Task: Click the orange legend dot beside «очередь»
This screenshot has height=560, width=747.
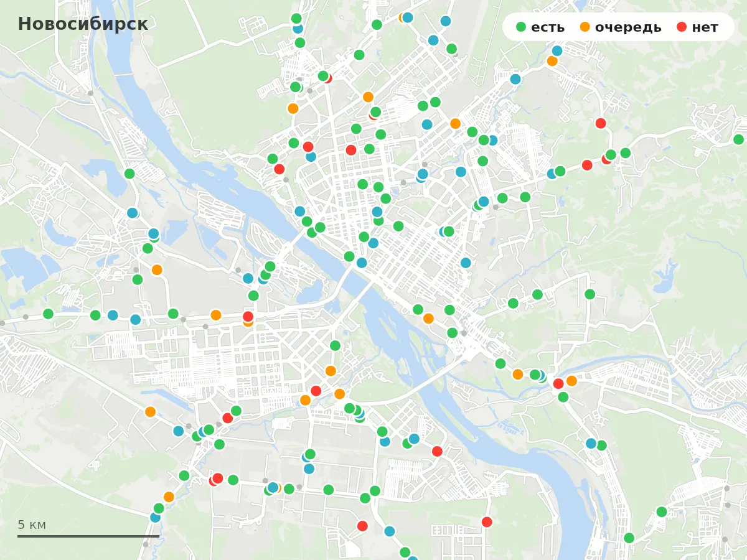Action: point(585,27)
